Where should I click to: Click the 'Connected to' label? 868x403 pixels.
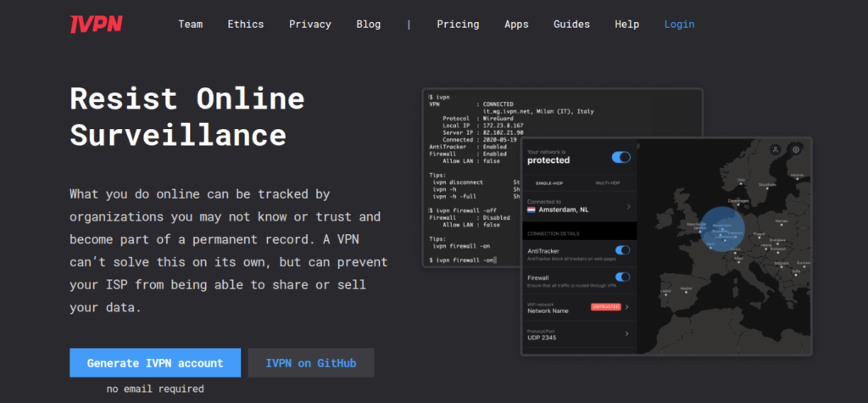(x=544, y=202)
